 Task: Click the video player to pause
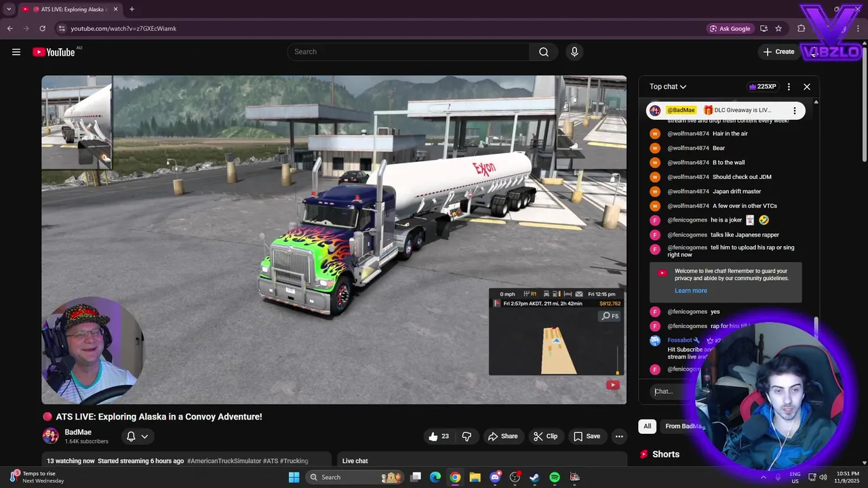click(x=334, y=240)
